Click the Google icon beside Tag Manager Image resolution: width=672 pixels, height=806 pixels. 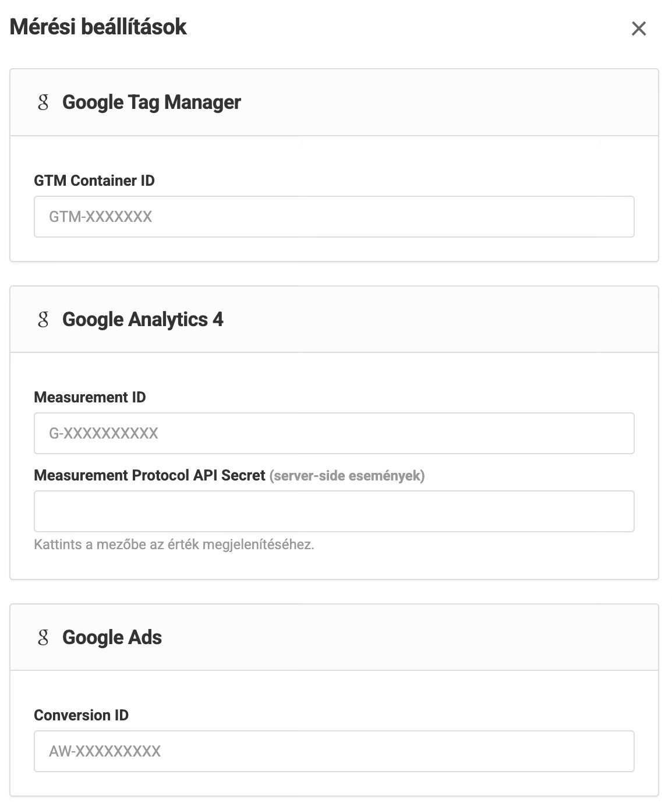pos(43,102)
